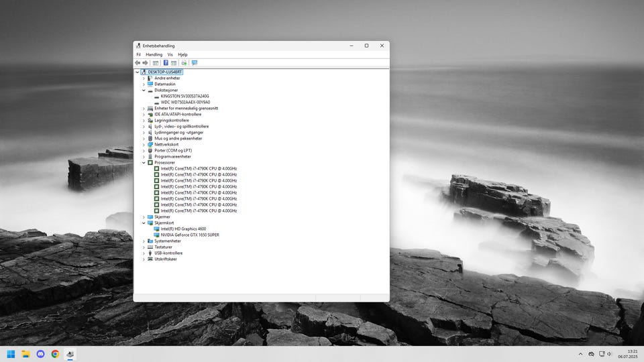Image resolution: width=644 pixels, height=362 pixels.
Task: Select the DESKTOP-LUS4BRT root node
Action: tap(164, 72)
